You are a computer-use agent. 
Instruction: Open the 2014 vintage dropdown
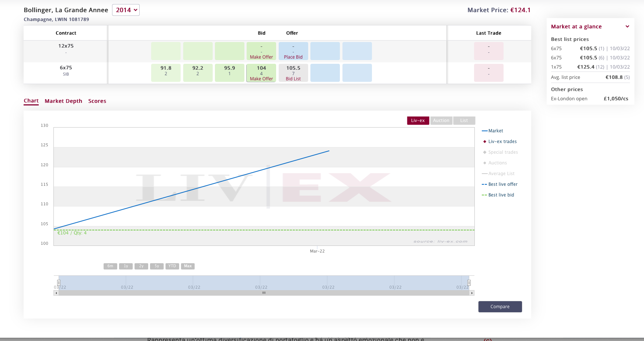[x=126, y=10]
